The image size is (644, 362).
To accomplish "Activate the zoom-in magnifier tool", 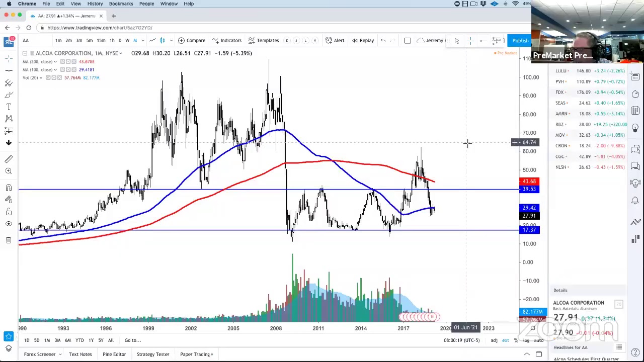I will tap(9, 171).
